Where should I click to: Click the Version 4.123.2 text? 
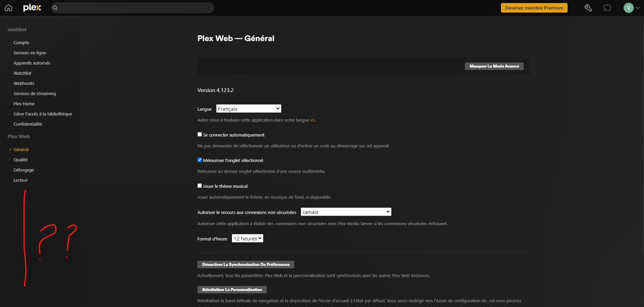click(x=215, y=90)
